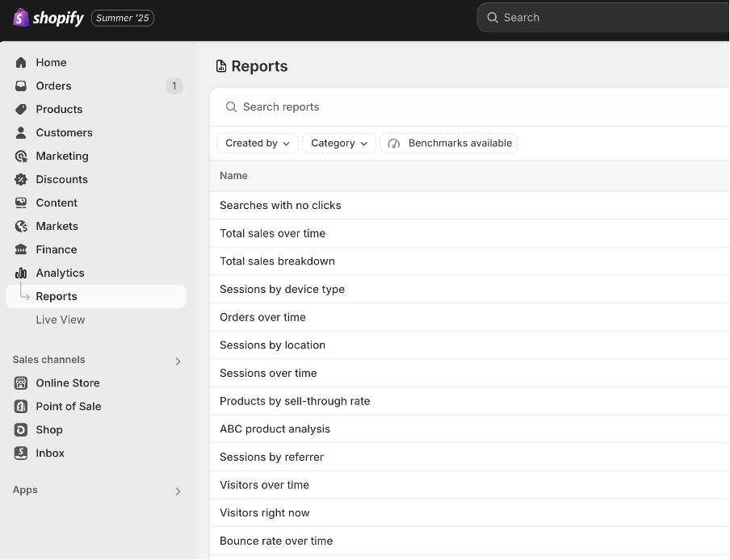Select the Marketing megaphone icon
Viewport: 730px width, 560px height.
pos(21,156)
